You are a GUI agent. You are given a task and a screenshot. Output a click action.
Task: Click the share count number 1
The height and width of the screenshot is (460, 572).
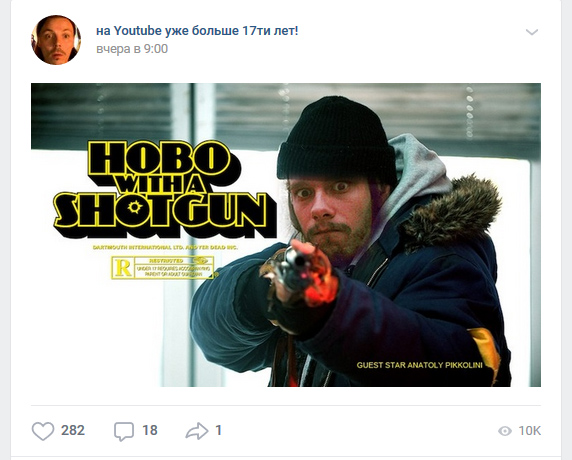(219, 430)
